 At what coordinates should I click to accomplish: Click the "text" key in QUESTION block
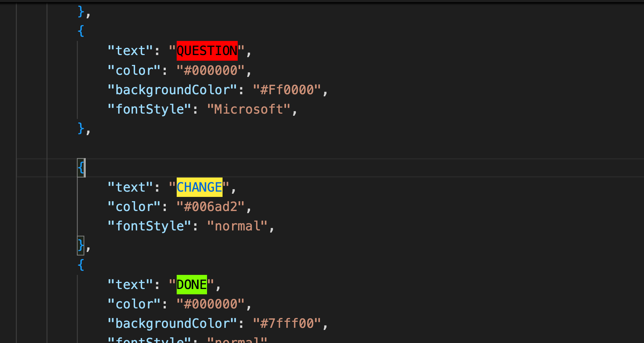(x=130, y=51)
